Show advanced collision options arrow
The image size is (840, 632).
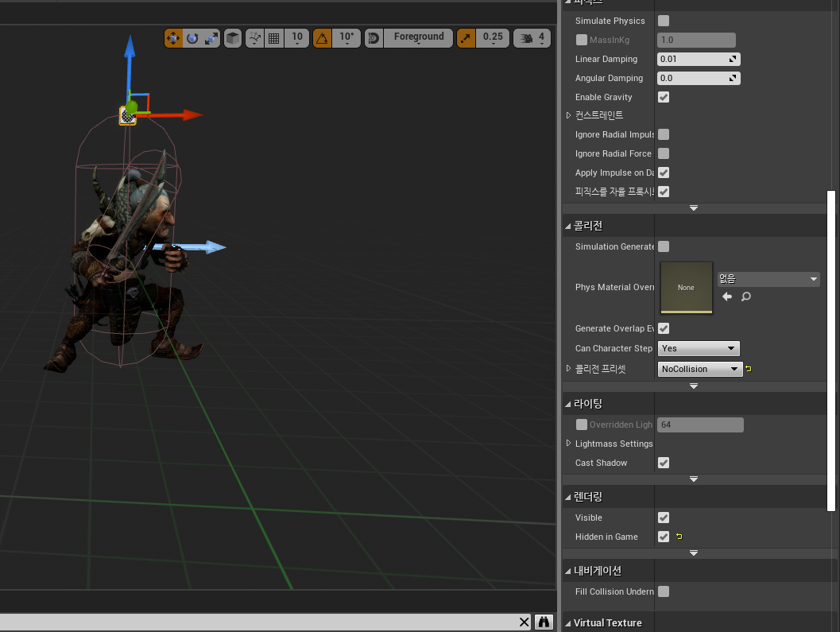coord(693,386)
